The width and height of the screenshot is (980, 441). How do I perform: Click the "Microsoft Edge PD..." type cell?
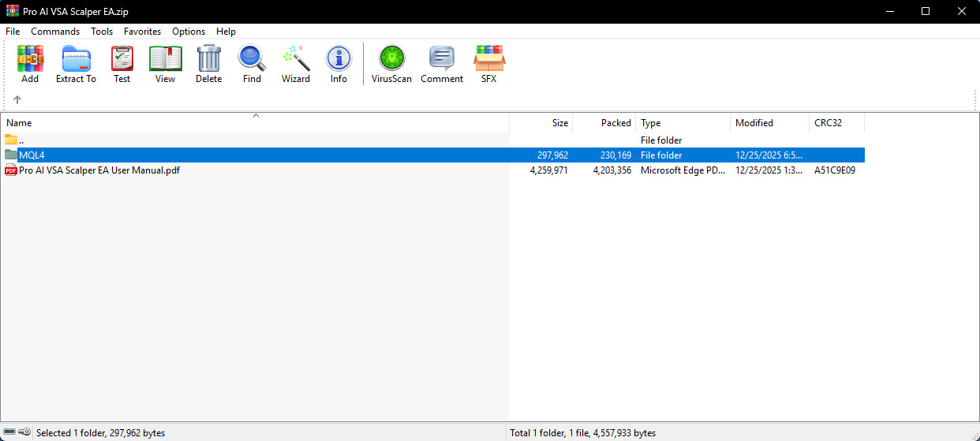click(682, 170)
